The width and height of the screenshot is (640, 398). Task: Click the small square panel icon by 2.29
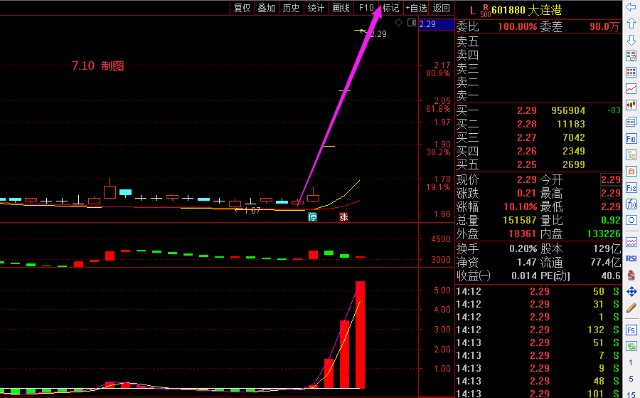(x=411, y=23)
